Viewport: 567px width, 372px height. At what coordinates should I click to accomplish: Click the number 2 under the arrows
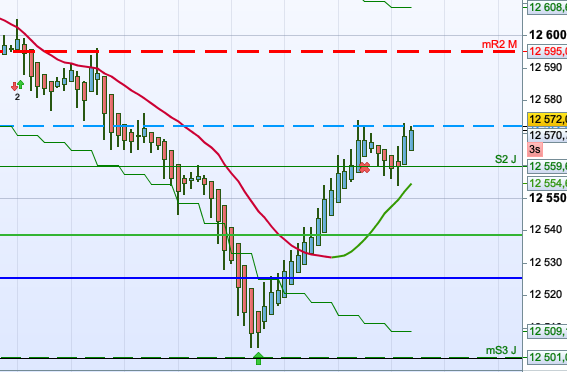click(x=17, y=97)
